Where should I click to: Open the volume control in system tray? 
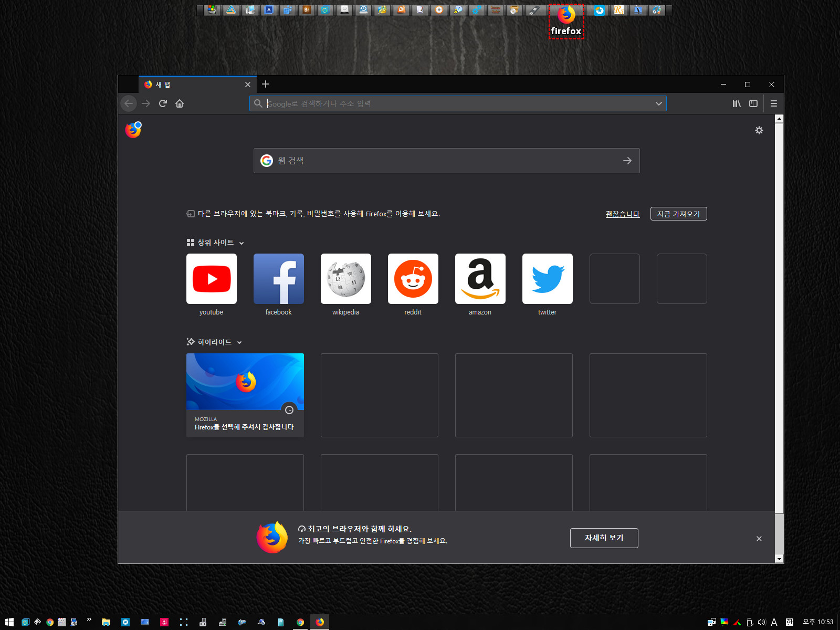coord(762,622)
